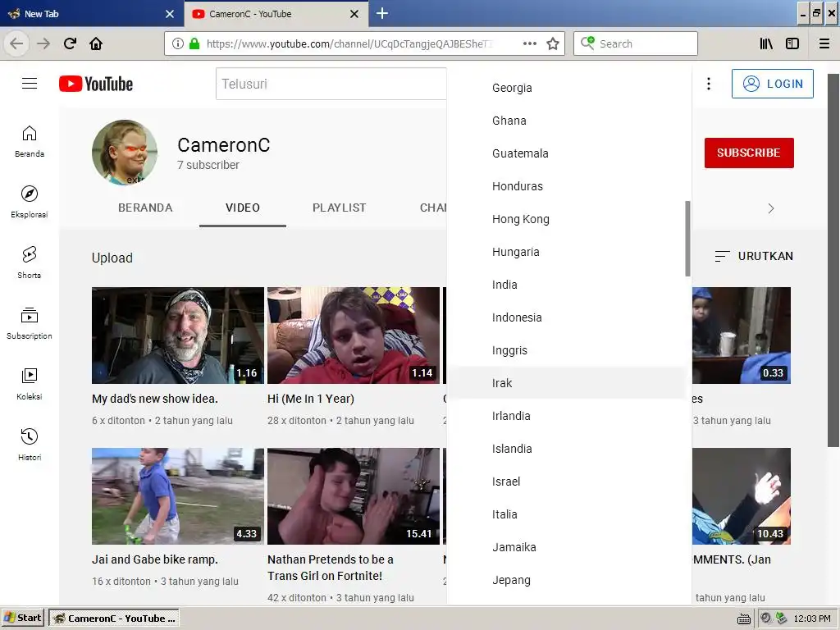The image size is (840, 630).
Task: Open 'Nathan Pretends to be a Trans Girl' title
Action: coord(330,568)
